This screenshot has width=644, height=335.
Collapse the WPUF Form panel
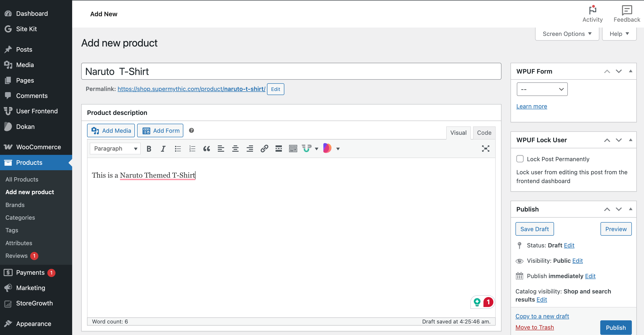630,71
